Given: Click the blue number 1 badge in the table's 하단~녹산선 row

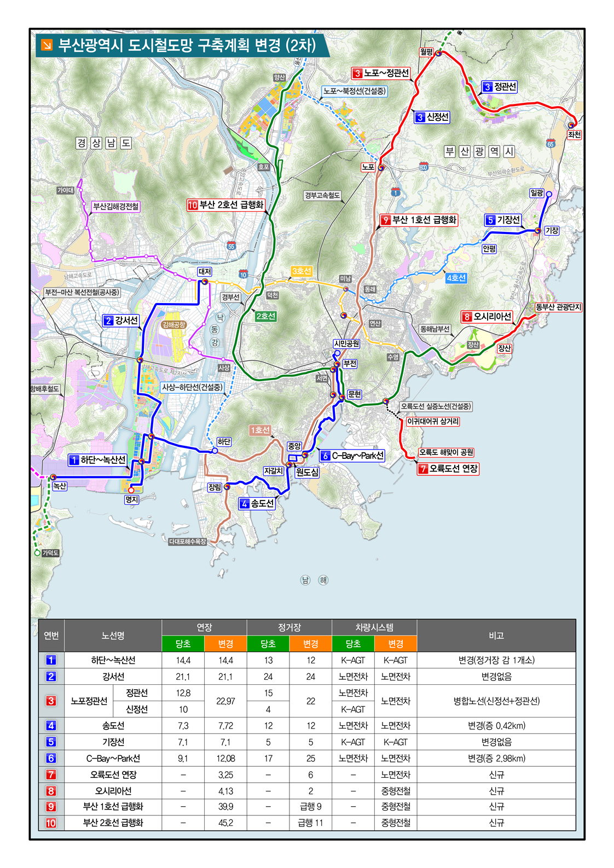Looking at the screenshot, I should [51, 660].
